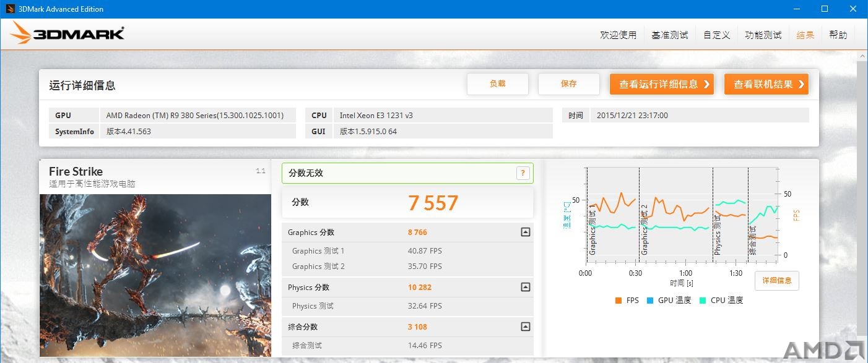Close the 3DMark window
Image resolution: width=868 pixels, height=363 pixels.
tap(853, 9)
